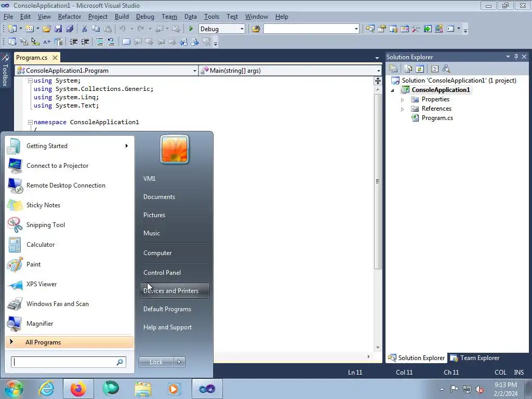Screen dimensions: 532x399
Task: Click View Class Diagram icon in Solution Explorer
Action: tap(446, 69)
